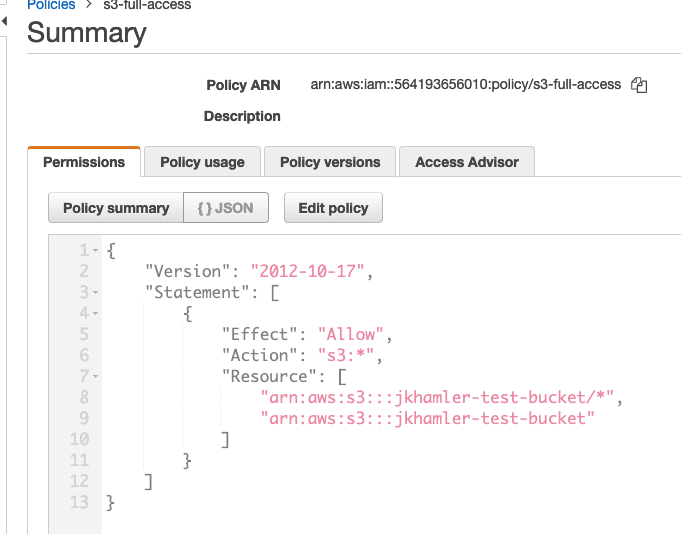
Task: Collapse the Statement array at line 3
Action: tap(96, 293)
